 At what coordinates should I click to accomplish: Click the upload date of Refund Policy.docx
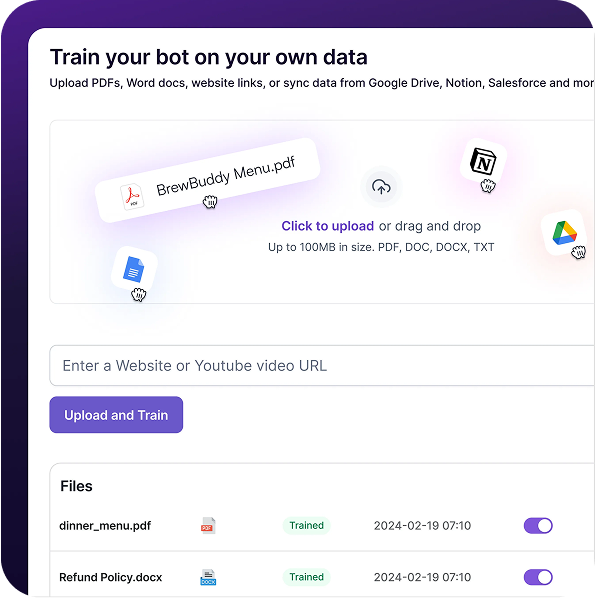pyautogui.click(x=422, y=577)
